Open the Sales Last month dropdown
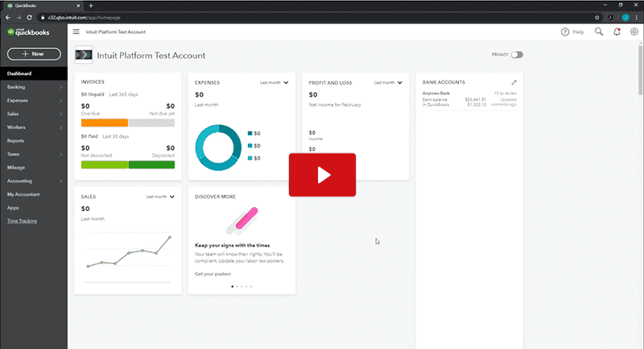Image resolution: width=644 pixels, height=349 pixels. point(160,197)
